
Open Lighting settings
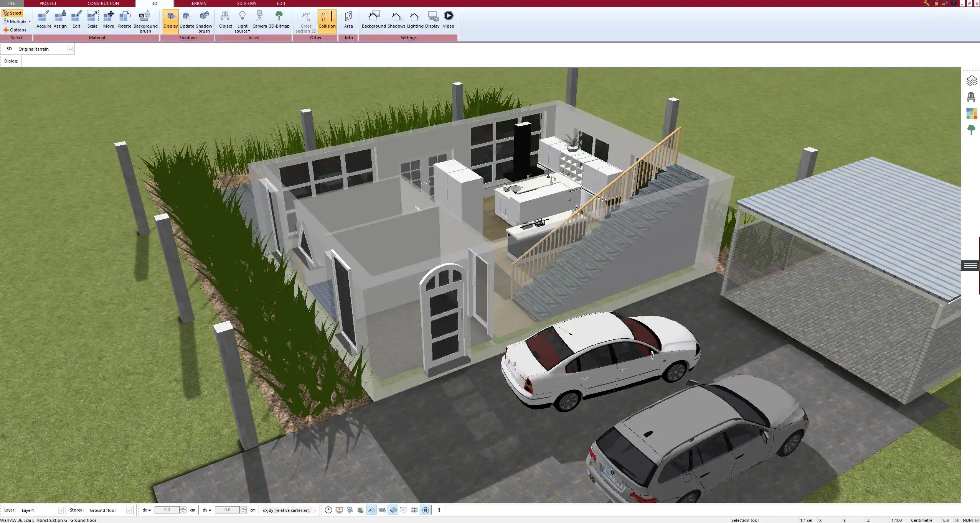[415, 20]
